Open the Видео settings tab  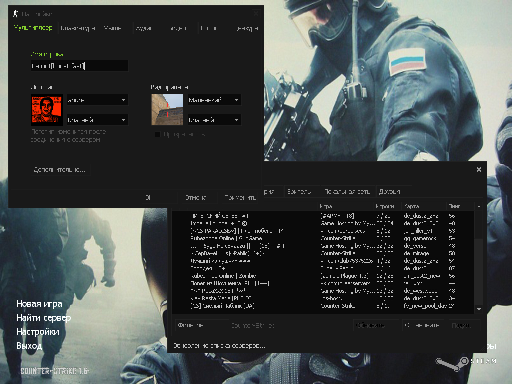[x=179, y=28]
